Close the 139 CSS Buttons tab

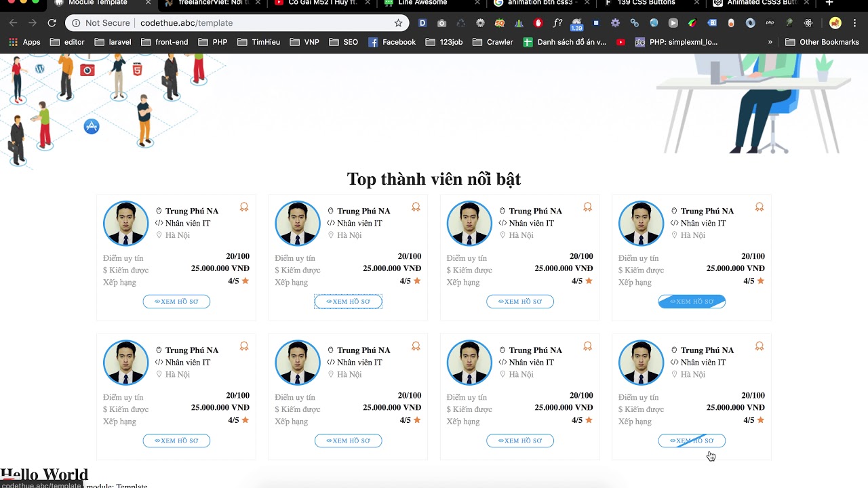click(696, 3)
